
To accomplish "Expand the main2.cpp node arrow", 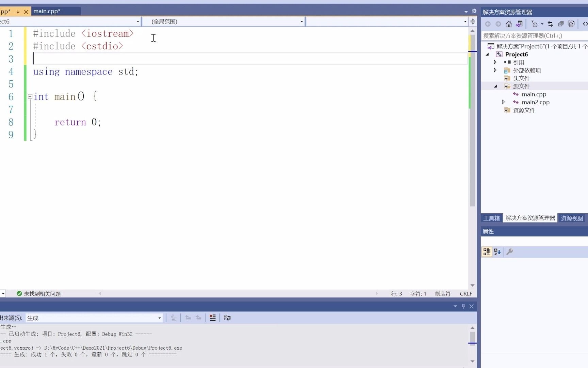I will click(x=504, y=102).
